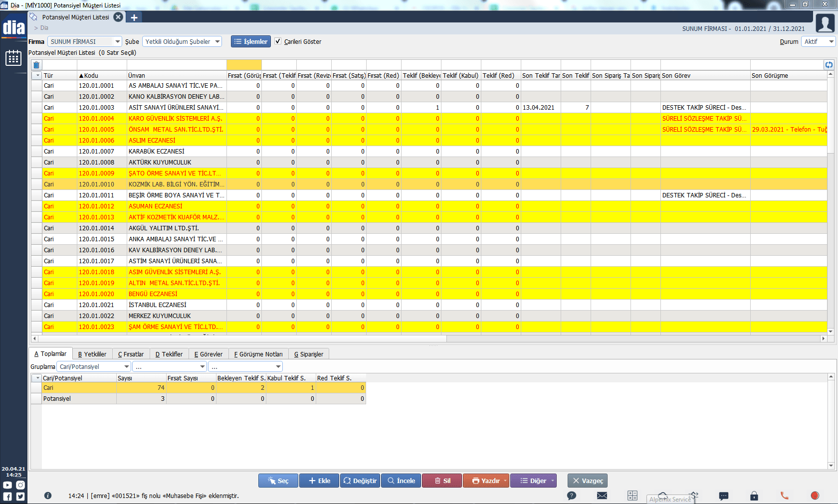
Task: Select the Cari row with count 74
Action: pos(199,388)
